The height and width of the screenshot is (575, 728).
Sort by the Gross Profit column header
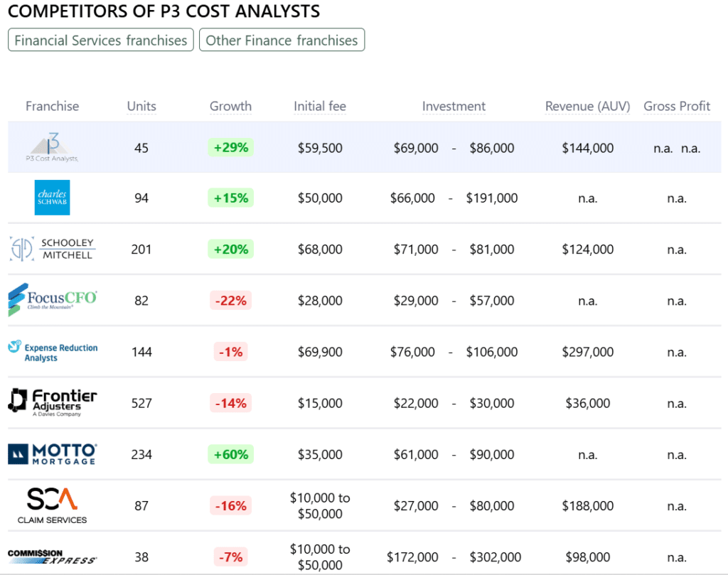[x=677, y=107]
